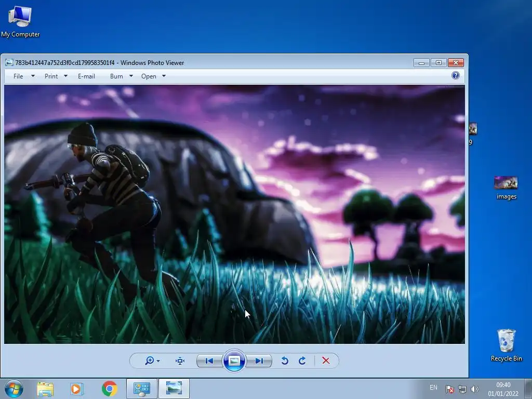Image resolution: width=532 pixels, height=399 pixels.
Task: Open the Burn menu
Action: coord(116,76)
